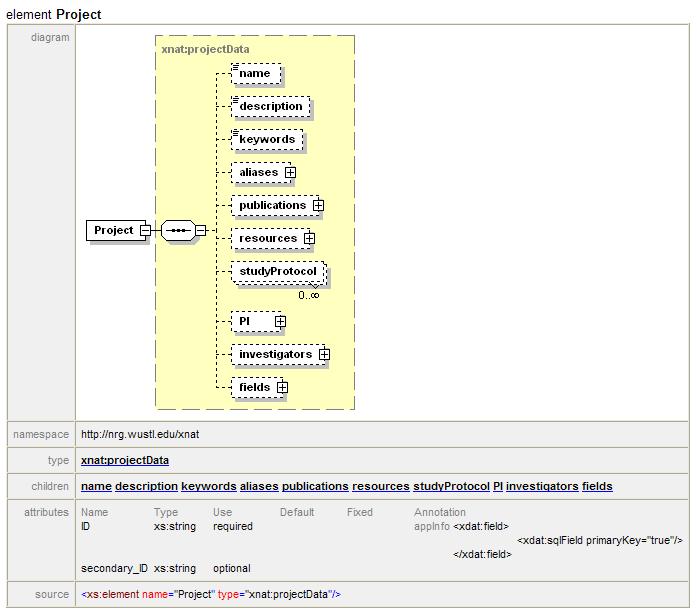This screenshot has height=614, width=697.
Task: Collapse the Project element minus box
Action: pos(146,230)
